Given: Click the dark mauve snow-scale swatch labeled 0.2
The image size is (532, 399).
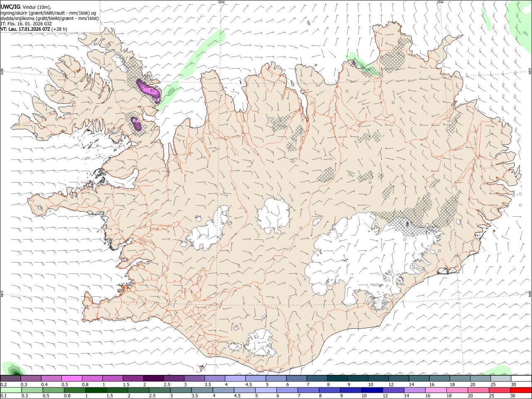Looking at the screenshot, I should point(10,378).
